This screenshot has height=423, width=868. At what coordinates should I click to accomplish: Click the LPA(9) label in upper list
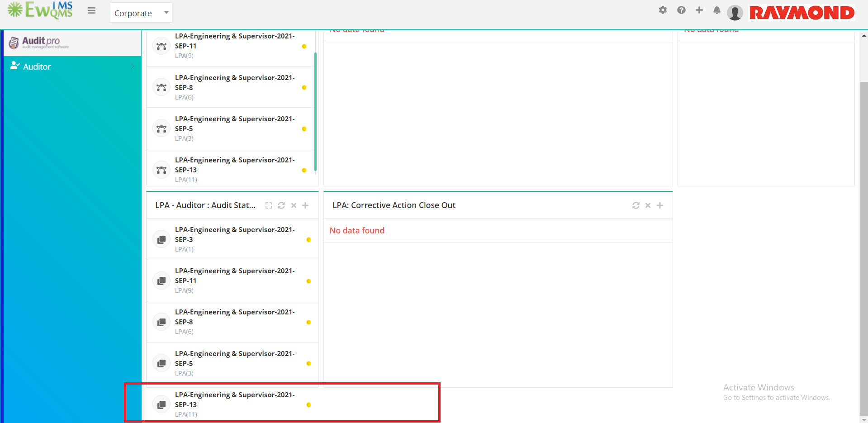pos(184,56)
